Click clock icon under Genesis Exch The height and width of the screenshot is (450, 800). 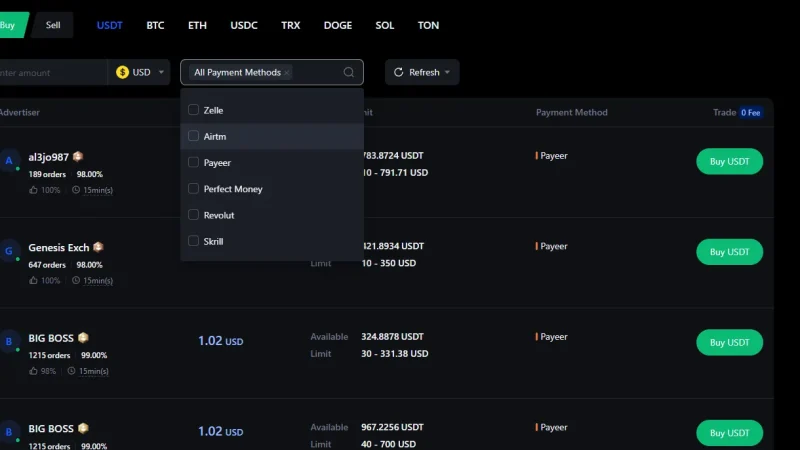click(x=76, y=280)
